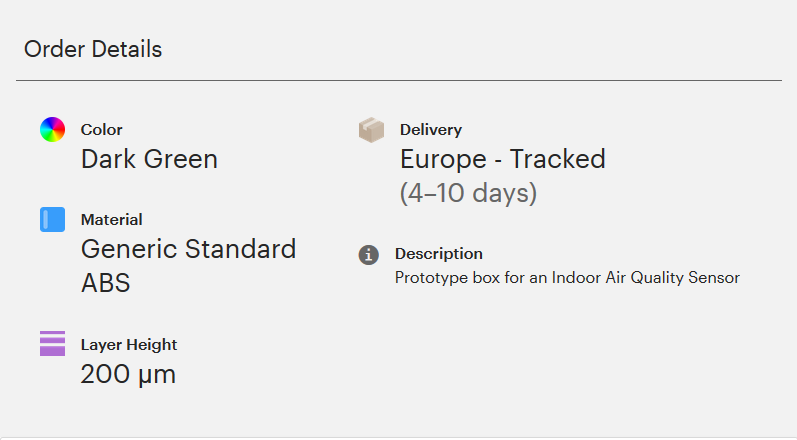Click the Color field label
The height and width of the screenshot is (440, 797).
coord(101,130)
